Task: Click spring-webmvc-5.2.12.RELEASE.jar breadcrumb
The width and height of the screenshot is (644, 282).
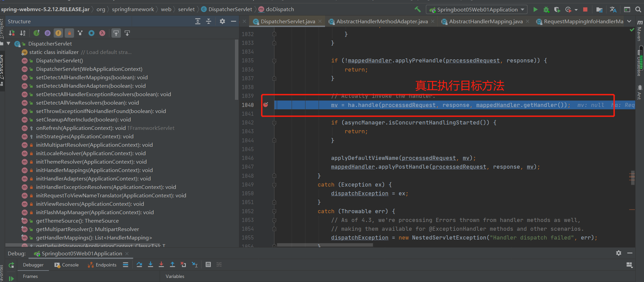Action: [45, 9]
